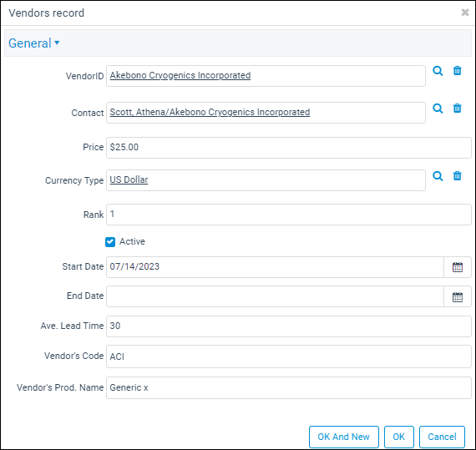Focus the Price input field
Screen dimensions: 476x450
click(289, 148)
